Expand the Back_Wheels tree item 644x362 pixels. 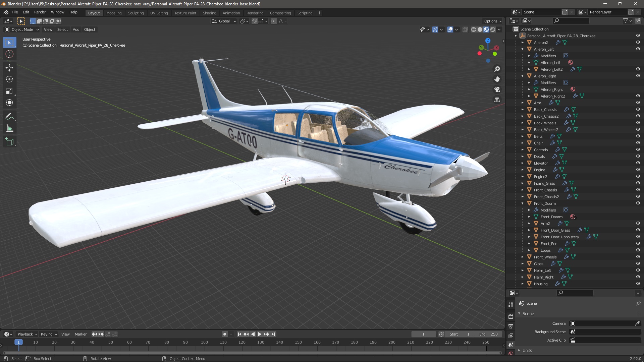click(522, 123)
